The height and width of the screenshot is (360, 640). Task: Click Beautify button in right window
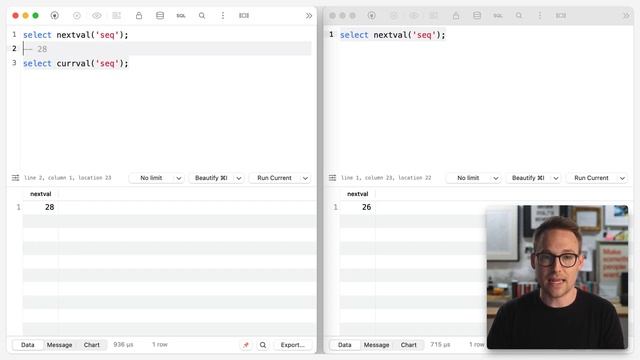coord(528,178)
